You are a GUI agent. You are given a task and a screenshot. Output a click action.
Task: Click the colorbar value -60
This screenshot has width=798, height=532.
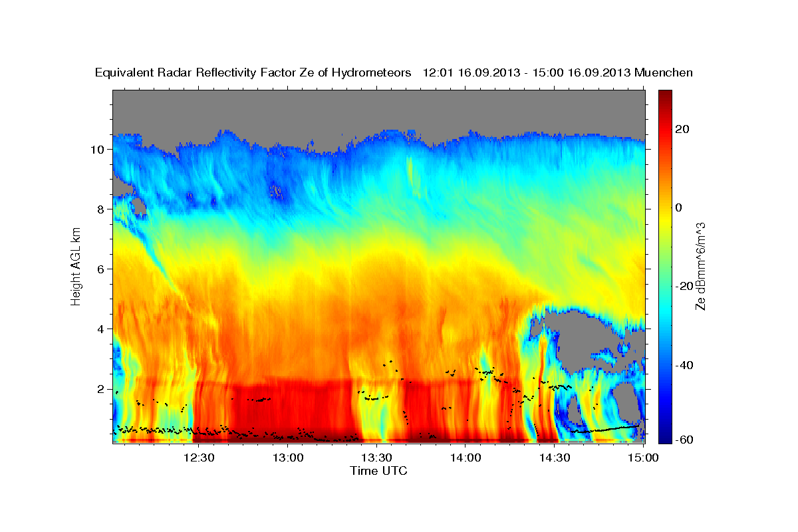click(684, 440)
